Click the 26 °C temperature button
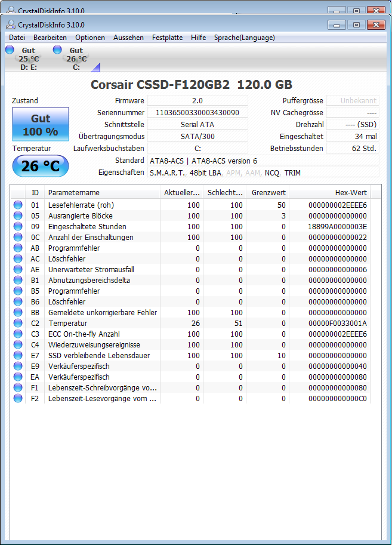This screenshot has width=392, height=545. [41, 166]
